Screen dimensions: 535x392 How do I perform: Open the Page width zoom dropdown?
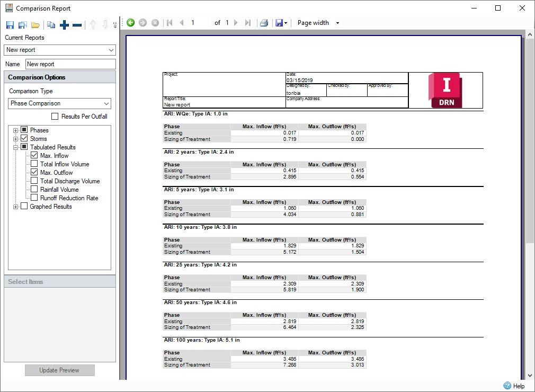tap(337, 23)
